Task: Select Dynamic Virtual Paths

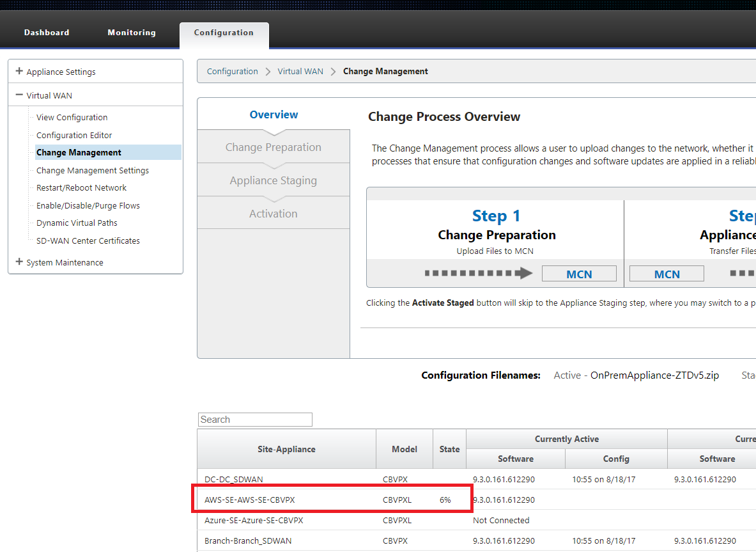Action: (x=77, y=223)
